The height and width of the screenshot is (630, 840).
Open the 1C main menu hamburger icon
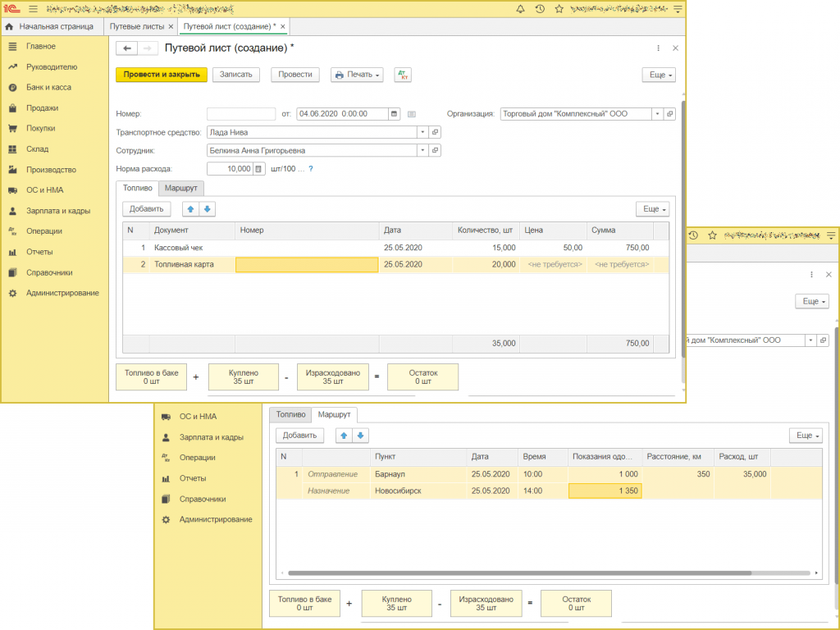[33, 9]
